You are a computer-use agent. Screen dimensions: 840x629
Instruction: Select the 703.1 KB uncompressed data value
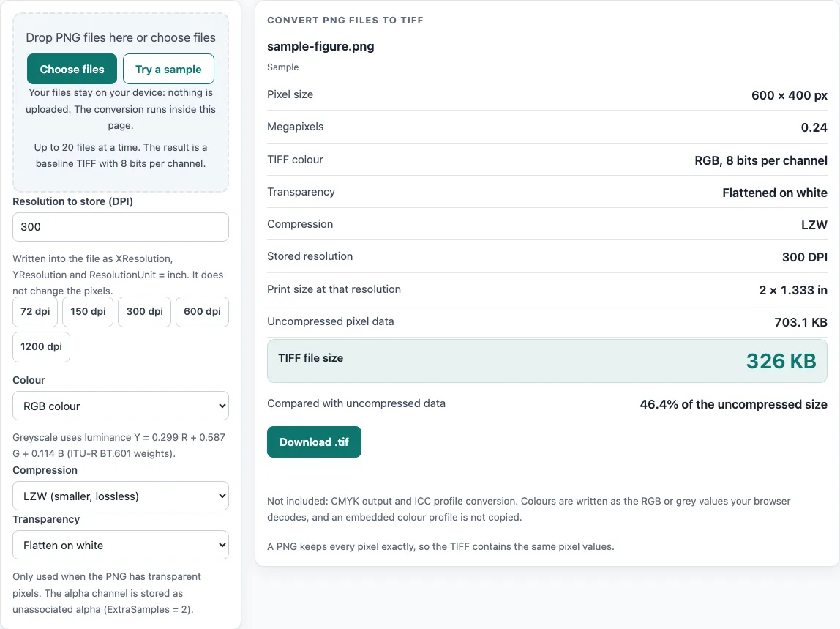[x=800, y=322]
